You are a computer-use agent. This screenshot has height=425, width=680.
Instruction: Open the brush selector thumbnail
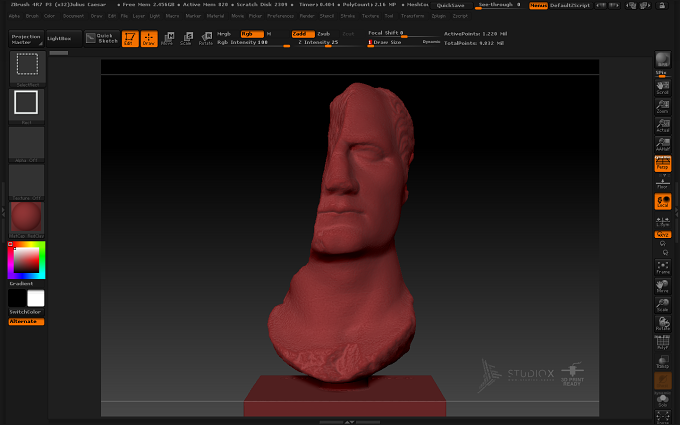pos(27,69)
